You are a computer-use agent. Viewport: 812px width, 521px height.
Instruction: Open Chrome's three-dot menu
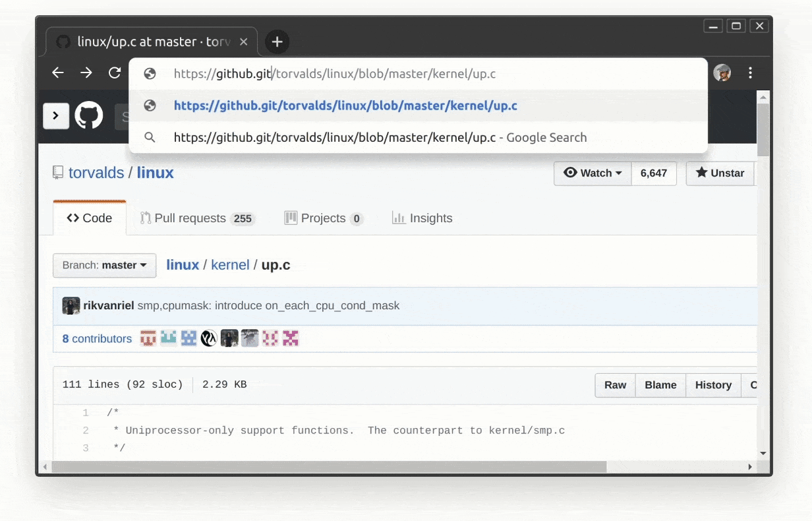click(750, 73)
